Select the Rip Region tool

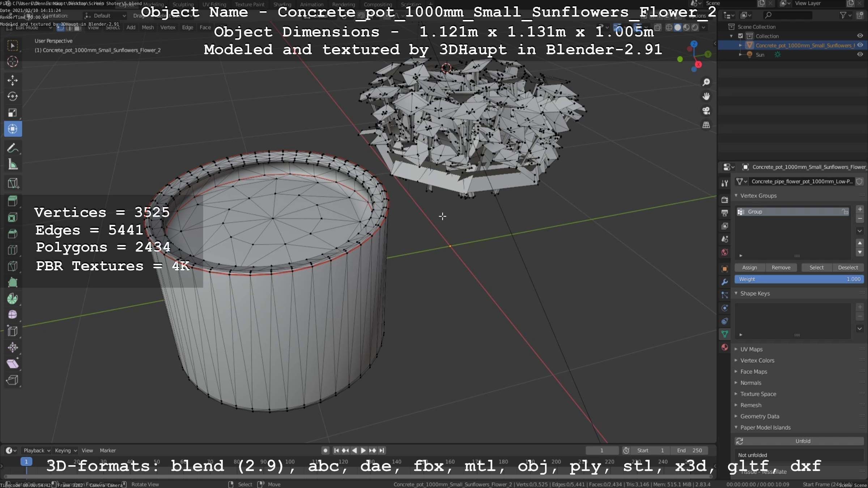pyautogui.click(x=13, y=380)
